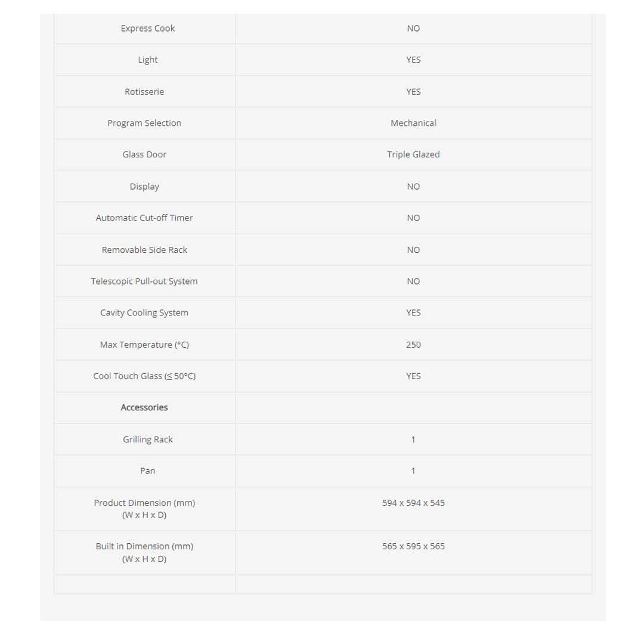644x644 pixels.
Task: Select the Mechanical value text
Action: pos(413,123)
